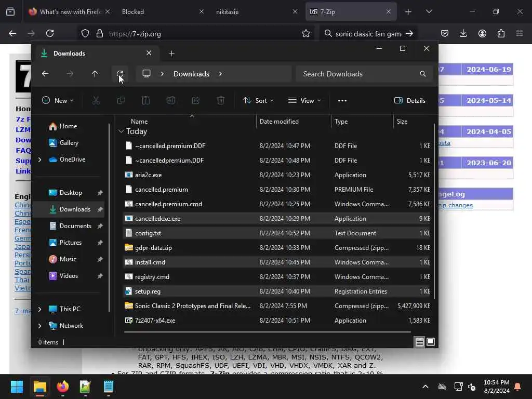Click the Cut scissors icon in Explorer toolbar
Image resolution: width=532 pixels, height=399 pixels.
coord(96,100)
